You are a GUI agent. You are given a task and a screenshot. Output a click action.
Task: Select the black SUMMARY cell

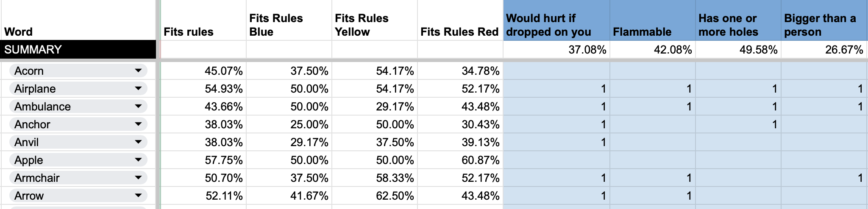(x=78, y=49)
